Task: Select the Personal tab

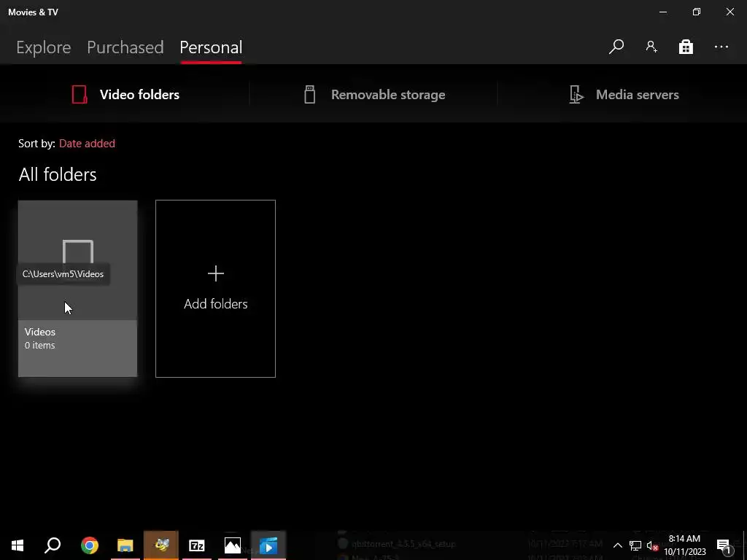Action: pyautogui.click(x=211, y=47)
